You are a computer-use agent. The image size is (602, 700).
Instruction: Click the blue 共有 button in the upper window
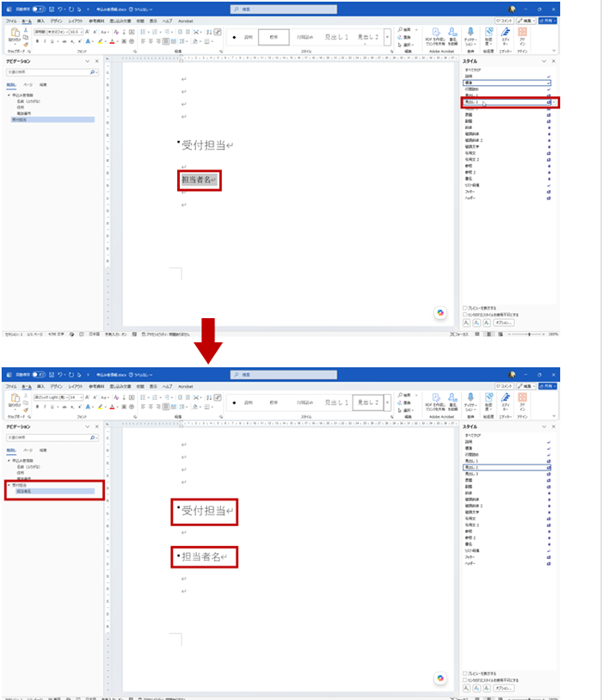(548, 21)
